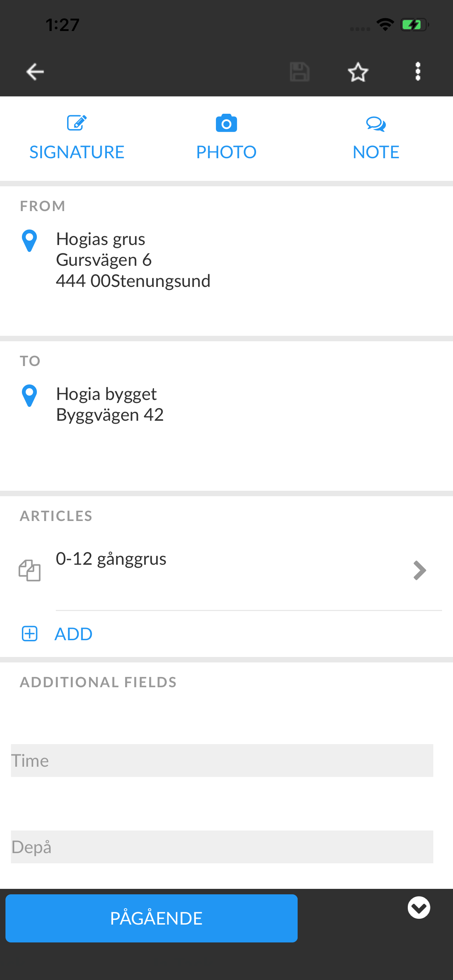
Task: Click the TO location pin icon
Action: 29,395
